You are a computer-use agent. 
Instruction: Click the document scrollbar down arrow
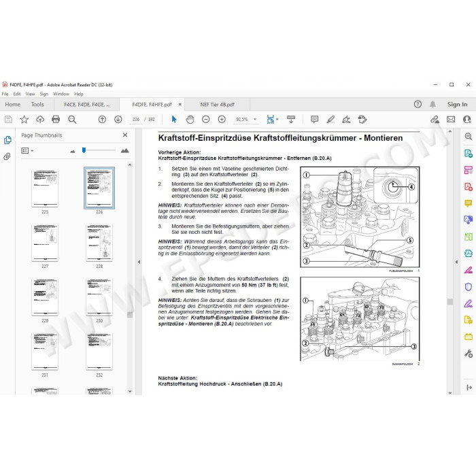(450, 392)
